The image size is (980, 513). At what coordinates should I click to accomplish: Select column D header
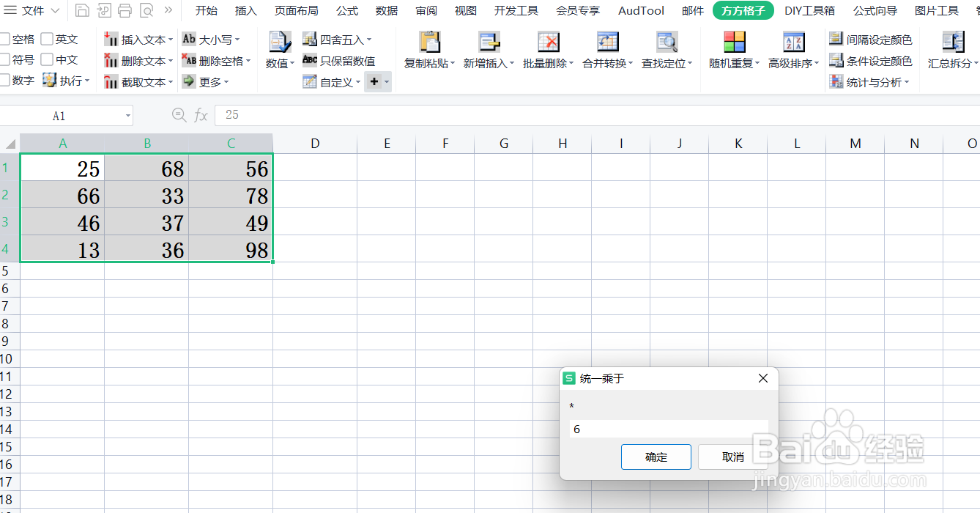(315, 144)
